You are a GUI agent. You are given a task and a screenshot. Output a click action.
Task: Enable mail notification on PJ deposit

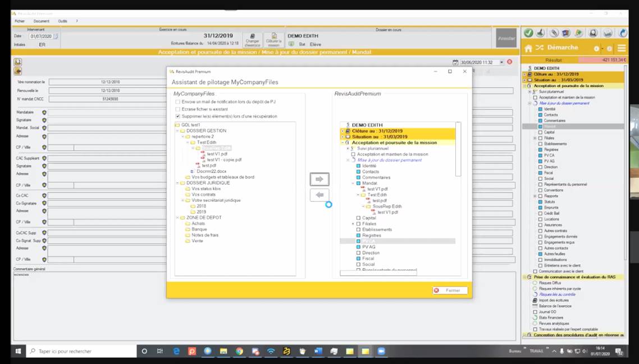(178, 102)
